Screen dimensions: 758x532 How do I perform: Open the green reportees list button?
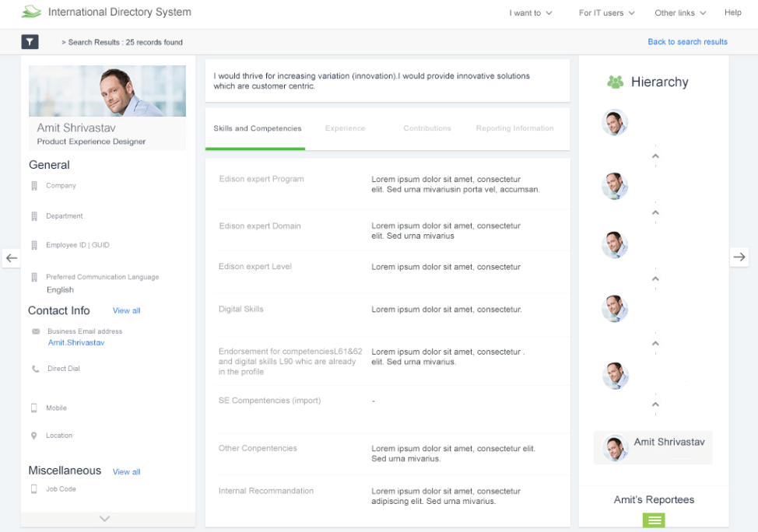(654, 520)
